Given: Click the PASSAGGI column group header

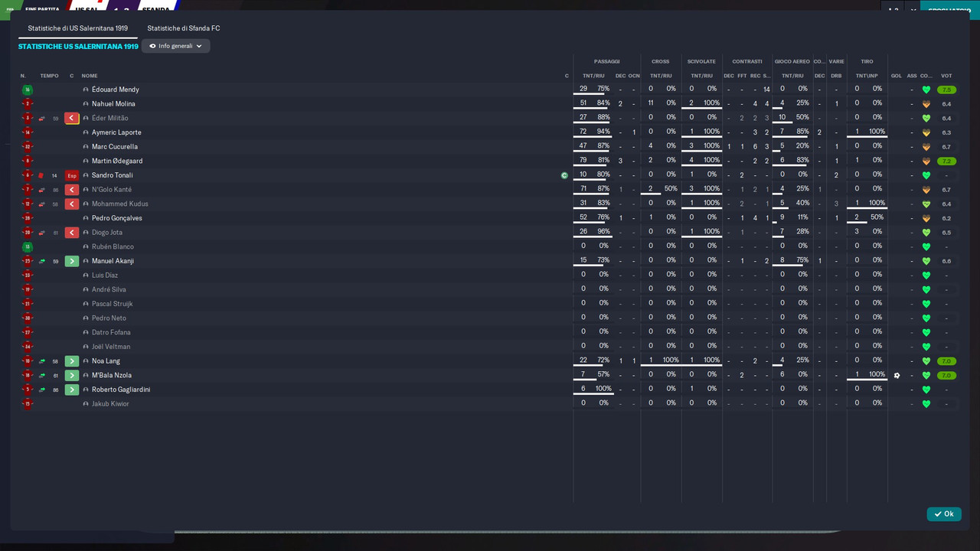Looking at the screenshot, I should click(607, 61).
